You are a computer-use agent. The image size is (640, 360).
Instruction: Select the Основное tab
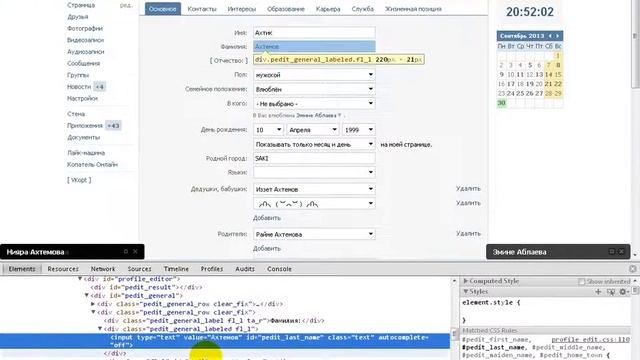(163, 9)
